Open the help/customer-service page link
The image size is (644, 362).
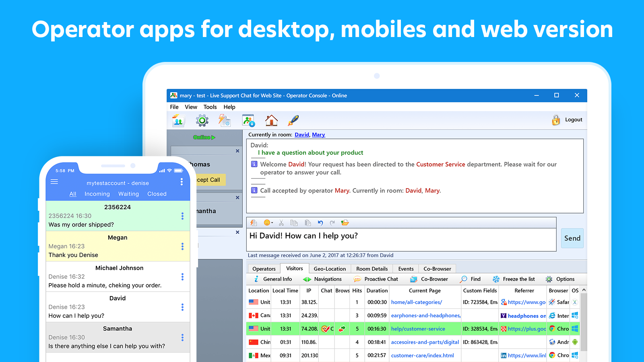418,329
